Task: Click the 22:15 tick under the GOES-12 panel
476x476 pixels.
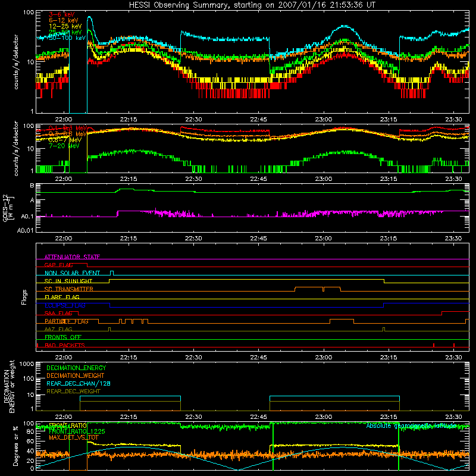Action: tap(129, 239)
